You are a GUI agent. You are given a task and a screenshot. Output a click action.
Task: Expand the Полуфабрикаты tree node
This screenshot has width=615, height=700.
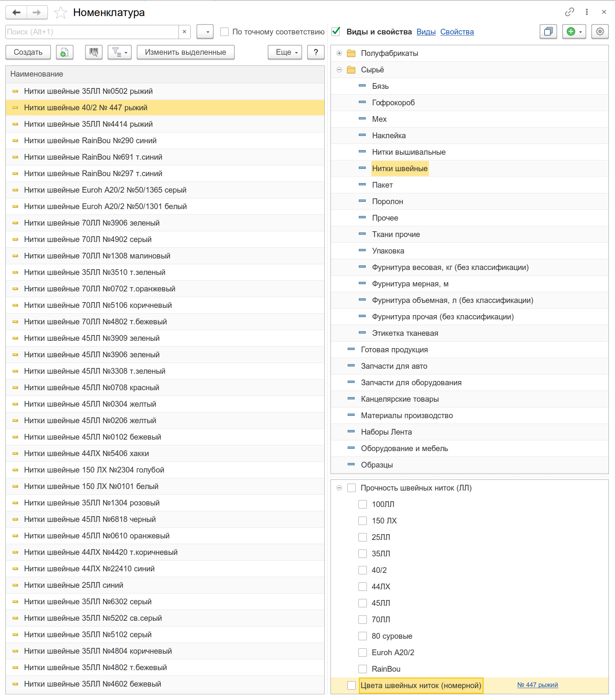pos(339,53)
